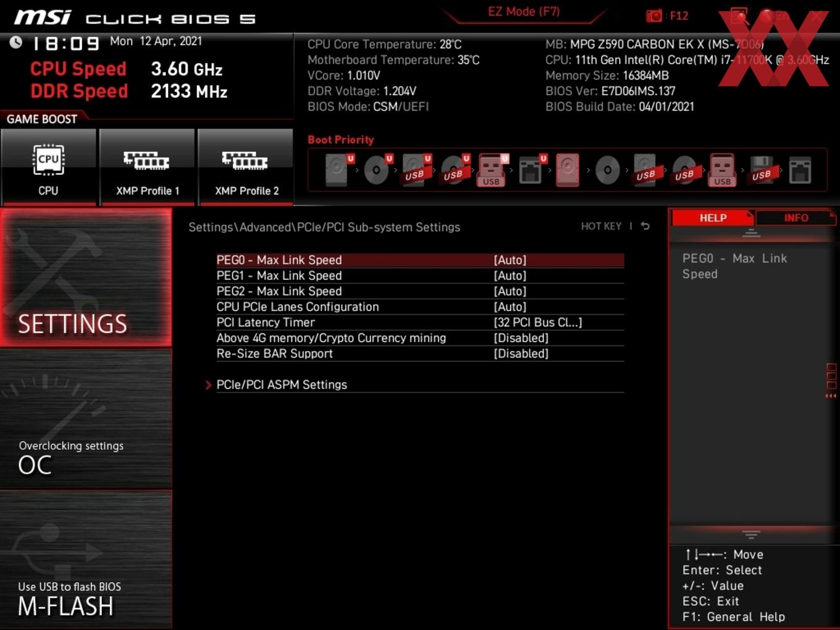
Task: Click the Memory Size: 16384MB text
Action: [607, 75]
